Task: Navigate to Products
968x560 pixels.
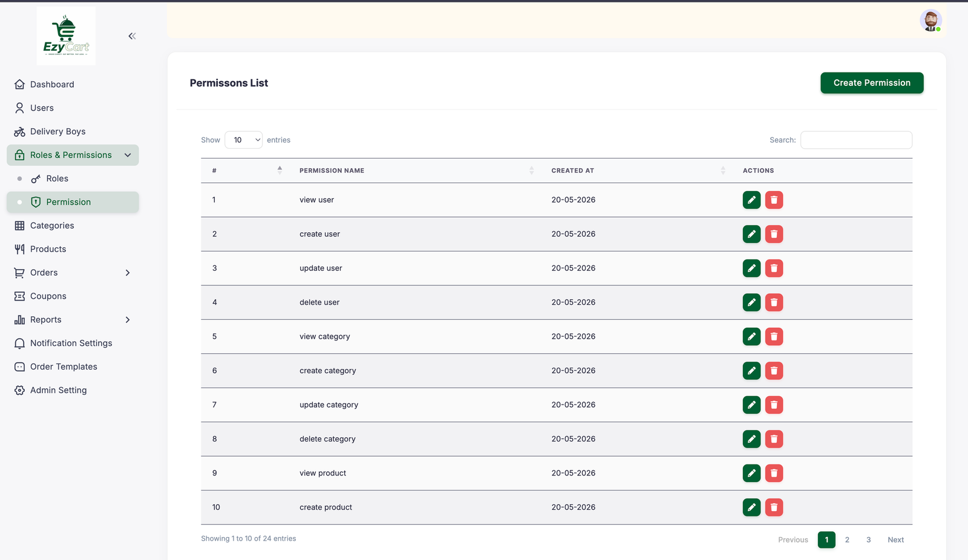Action: 73,249
